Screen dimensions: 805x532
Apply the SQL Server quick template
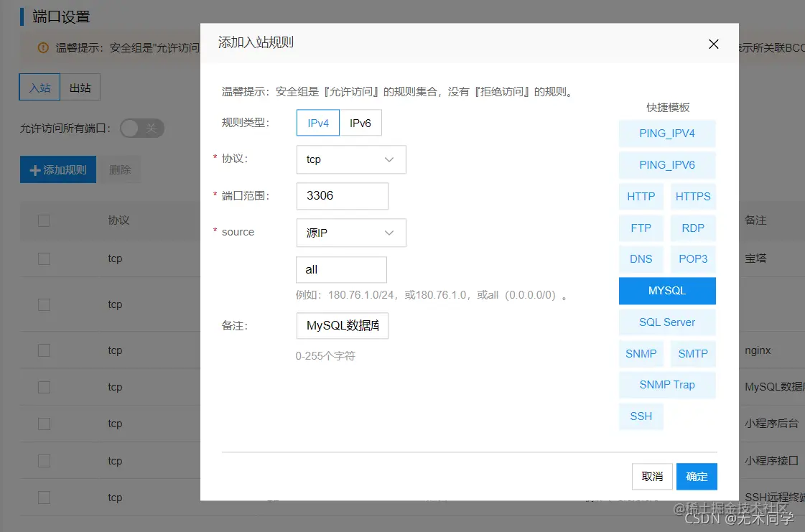[666, 322]
